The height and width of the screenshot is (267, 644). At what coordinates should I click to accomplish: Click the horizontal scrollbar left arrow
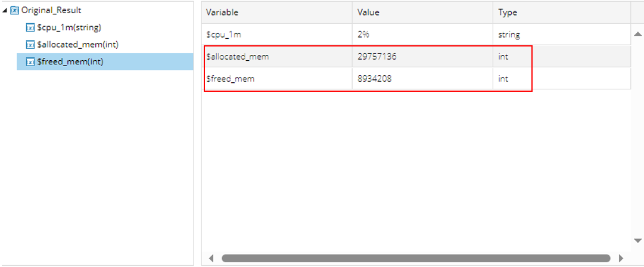point(210,259)
